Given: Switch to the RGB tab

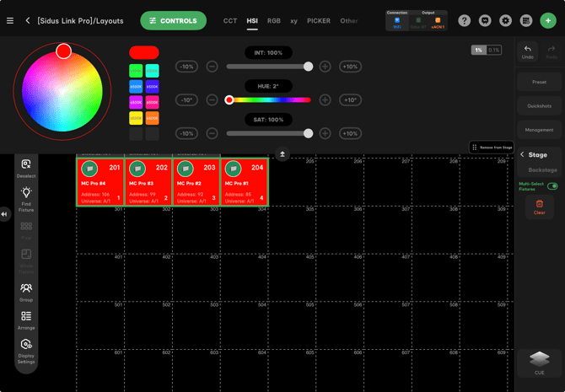Looking at the screenshot, I should coord(274,20).
